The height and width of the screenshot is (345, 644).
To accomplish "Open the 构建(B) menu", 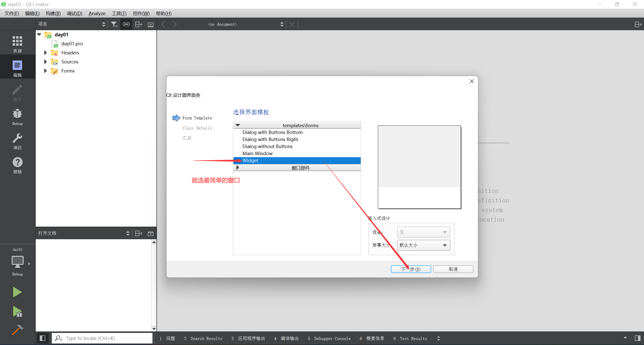I will [x=53, y=13].
